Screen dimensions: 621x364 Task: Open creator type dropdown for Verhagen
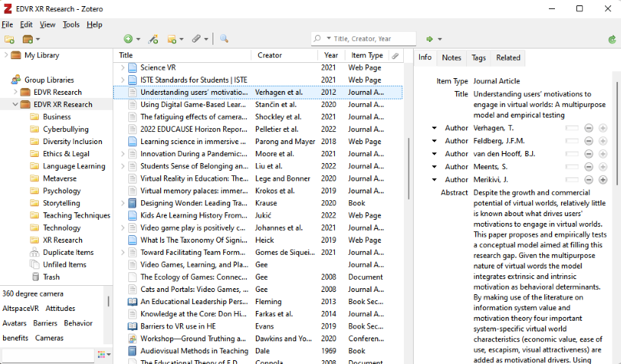pyautogui.click(x=434, y=128)
